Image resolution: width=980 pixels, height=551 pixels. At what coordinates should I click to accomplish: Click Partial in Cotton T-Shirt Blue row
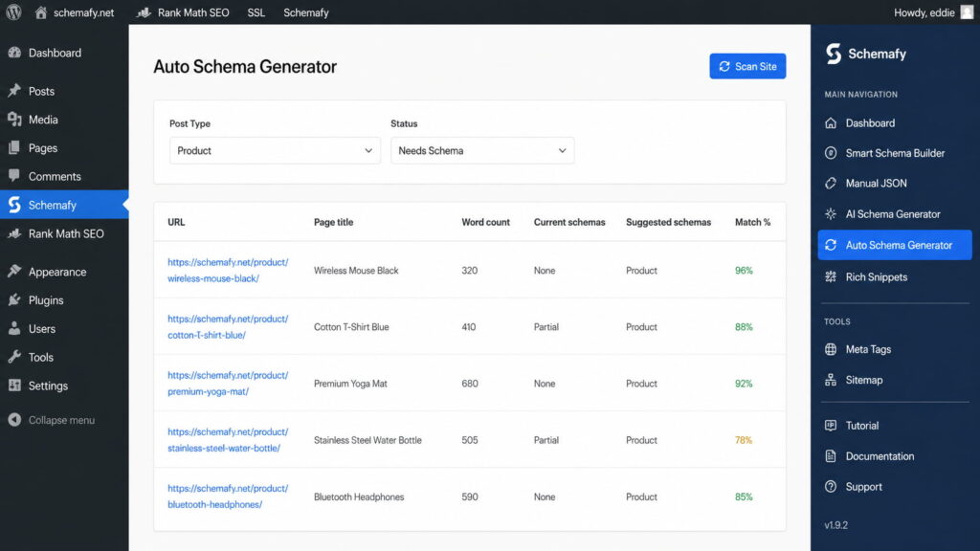click(x=546, y=327)
